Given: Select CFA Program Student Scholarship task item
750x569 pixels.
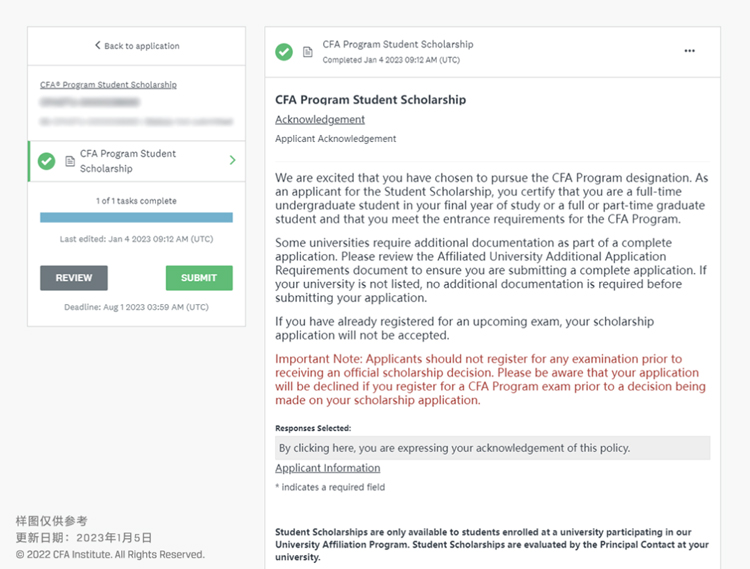Looking at the screenshot, I should click(128, 161).
